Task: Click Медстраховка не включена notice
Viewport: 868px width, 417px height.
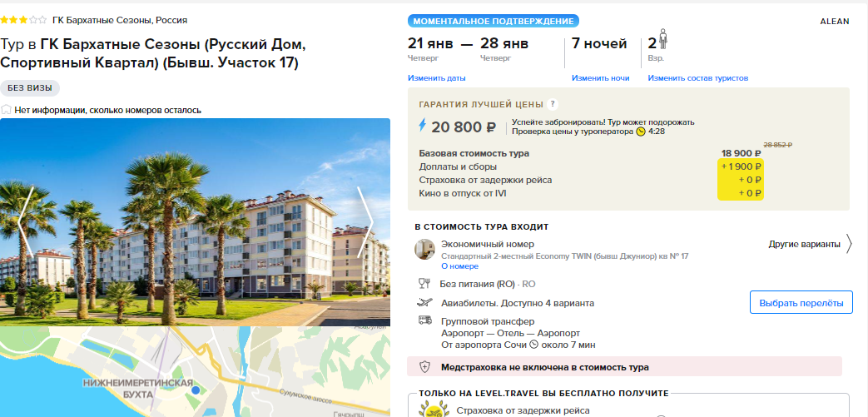Action: coord(624,366)
